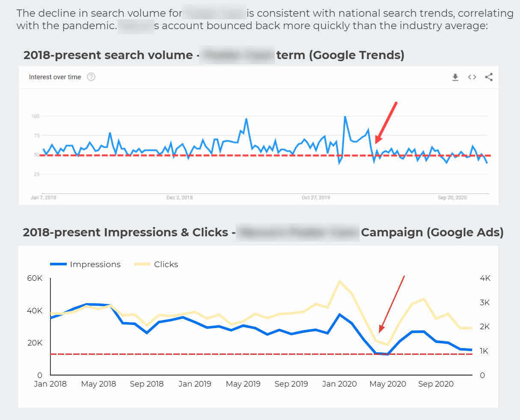Click the yellow Clicks legend line icon
This screenshot has height=420, width=520.
click(142, 264)
